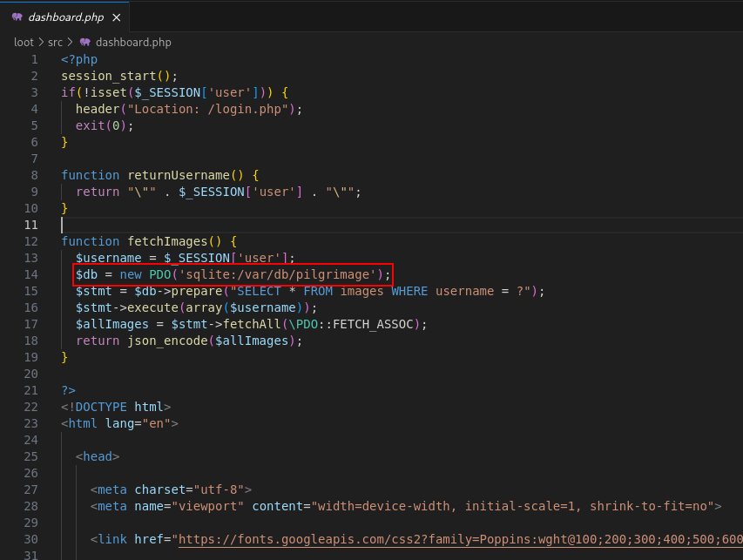Close the dashboard.php tab
743x560 pixels.
coord(117,17)
